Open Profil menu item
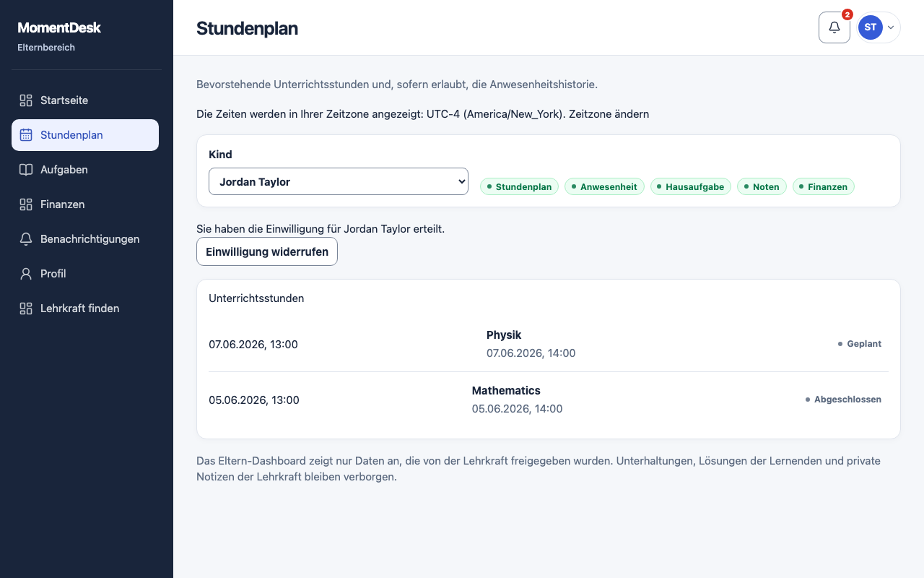The width and height of the screenshot is (924, 578). (85, 274)
